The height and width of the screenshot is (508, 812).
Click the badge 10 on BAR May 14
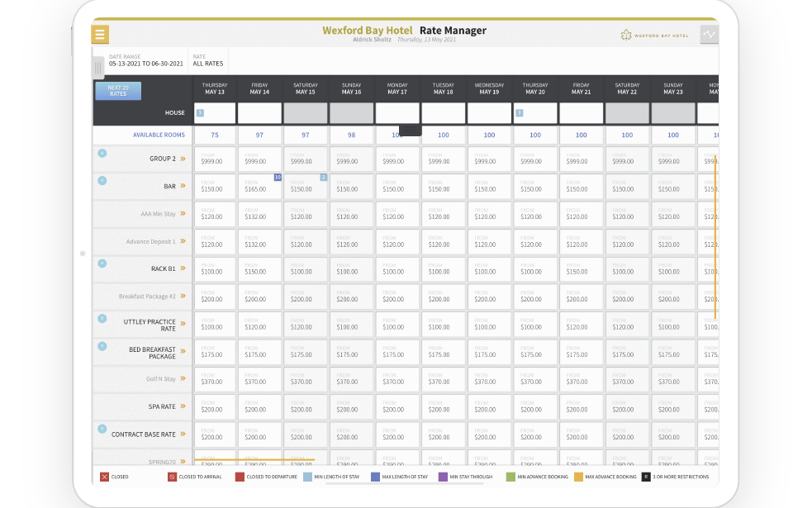click(278, 177)
